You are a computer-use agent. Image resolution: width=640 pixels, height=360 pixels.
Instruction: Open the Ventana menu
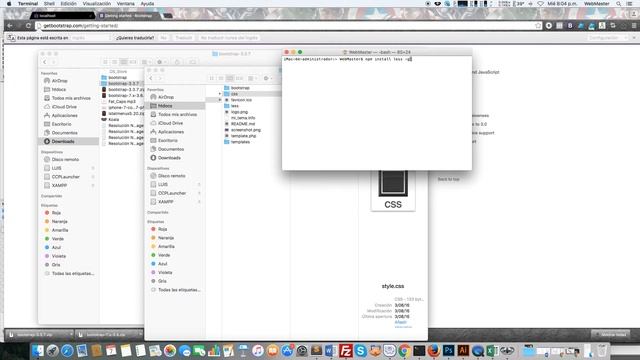(126, 3)
